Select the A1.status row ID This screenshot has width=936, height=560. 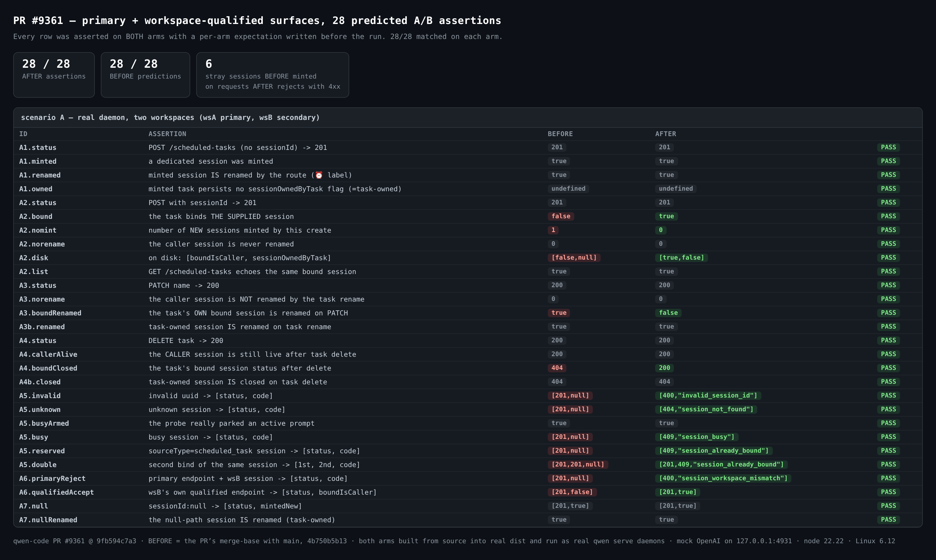point(38,147)
